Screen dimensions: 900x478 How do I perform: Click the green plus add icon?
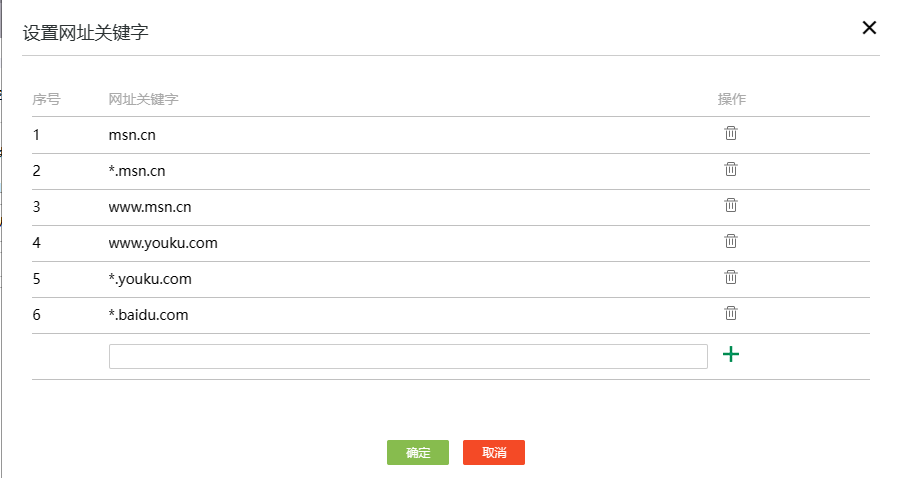click(731, 354)
